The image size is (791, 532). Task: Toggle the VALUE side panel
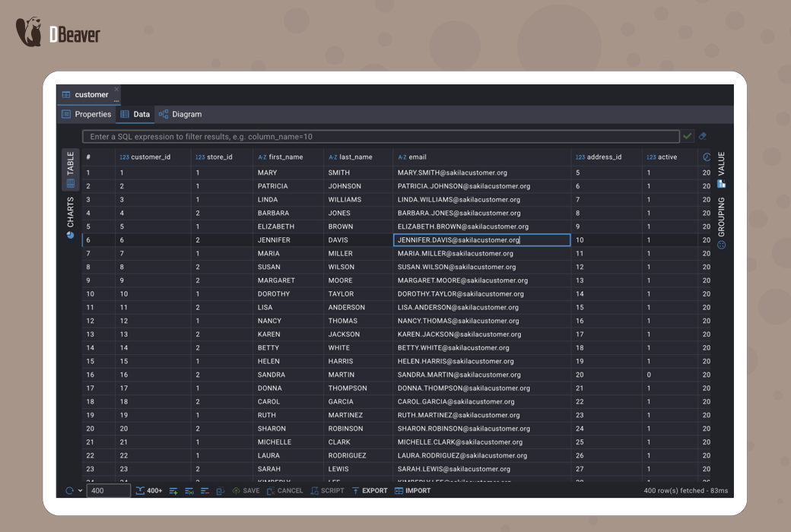coord(721,169)
